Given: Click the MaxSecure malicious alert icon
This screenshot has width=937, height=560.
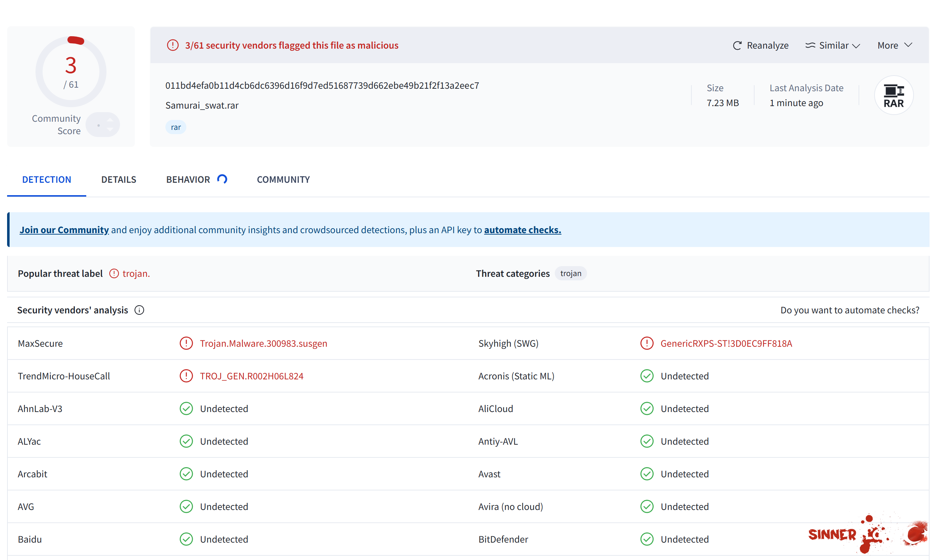Looking at the screenshot, I should pos(186,343).
